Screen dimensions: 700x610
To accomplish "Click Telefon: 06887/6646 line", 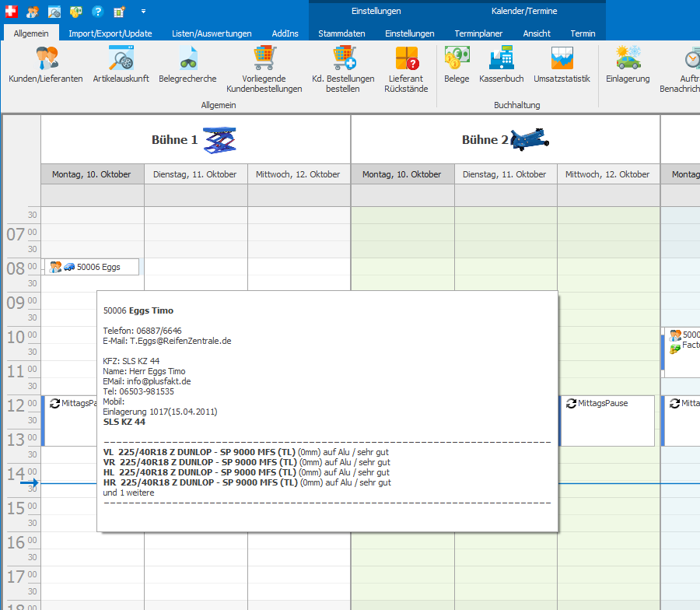I will tap(142, 331).
